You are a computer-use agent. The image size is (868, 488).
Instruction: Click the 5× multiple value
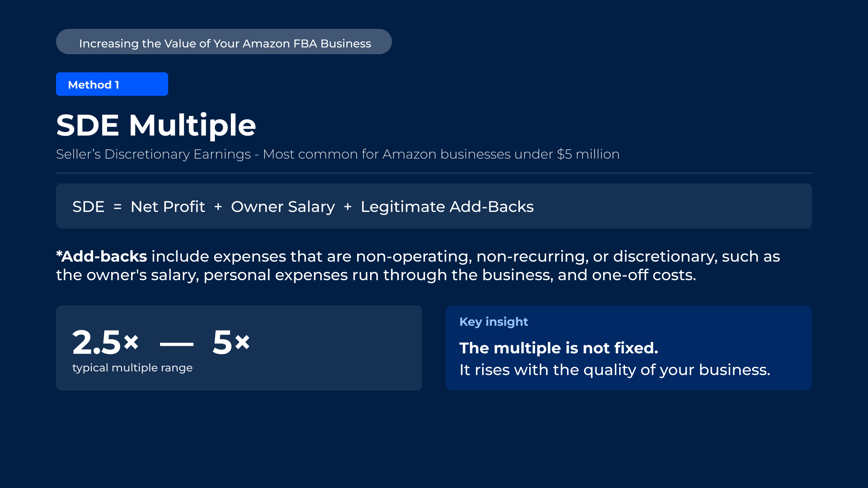click(x=231, y=342)
